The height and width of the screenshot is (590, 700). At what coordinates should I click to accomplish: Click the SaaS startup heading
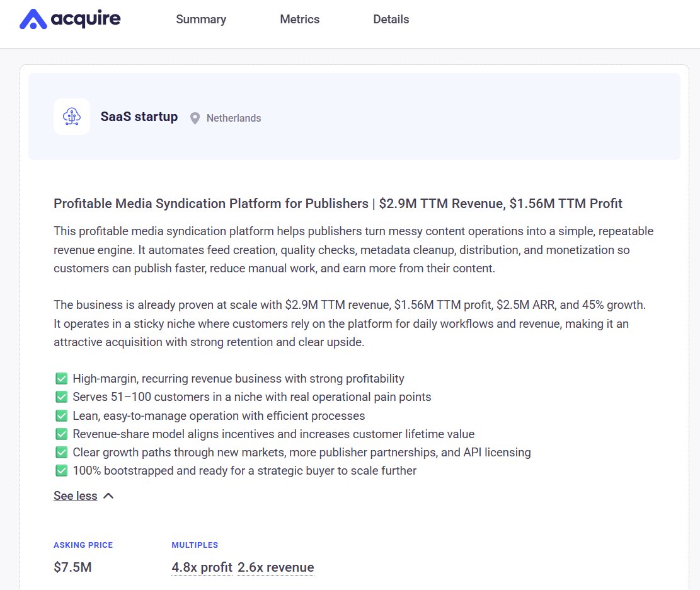click(x=139, y=117)
